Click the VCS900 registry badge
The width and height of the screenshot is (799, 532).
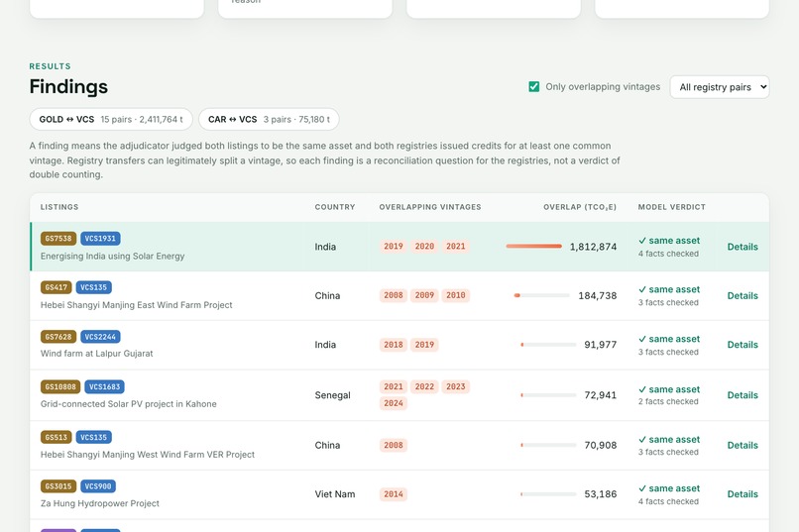tap(98, 486)
